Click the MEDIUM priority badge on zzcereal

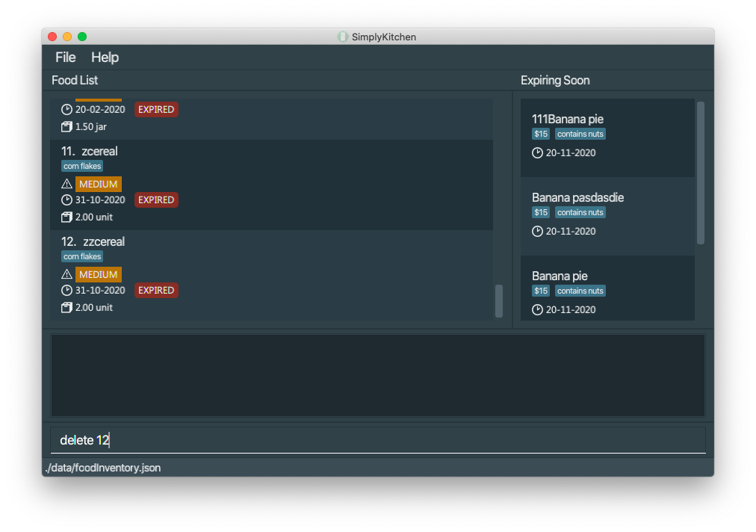pyautogui.click(x=99, y=274)
